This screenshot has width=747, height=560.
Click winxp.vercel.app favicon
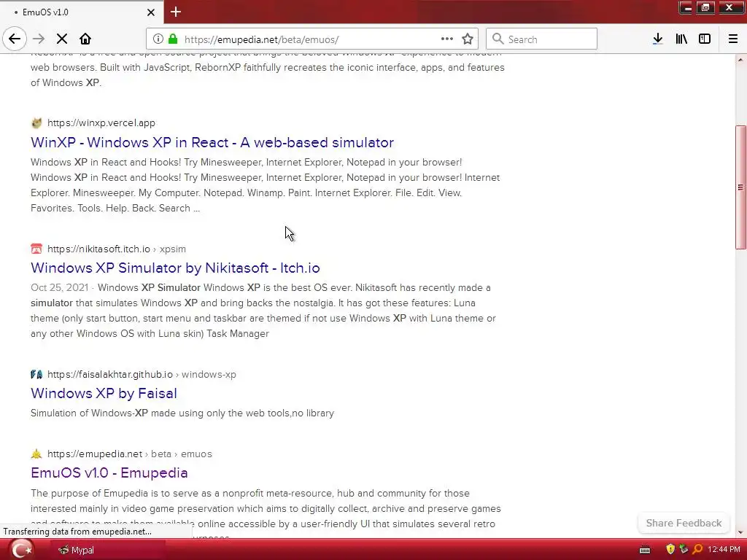click(36, 122)
